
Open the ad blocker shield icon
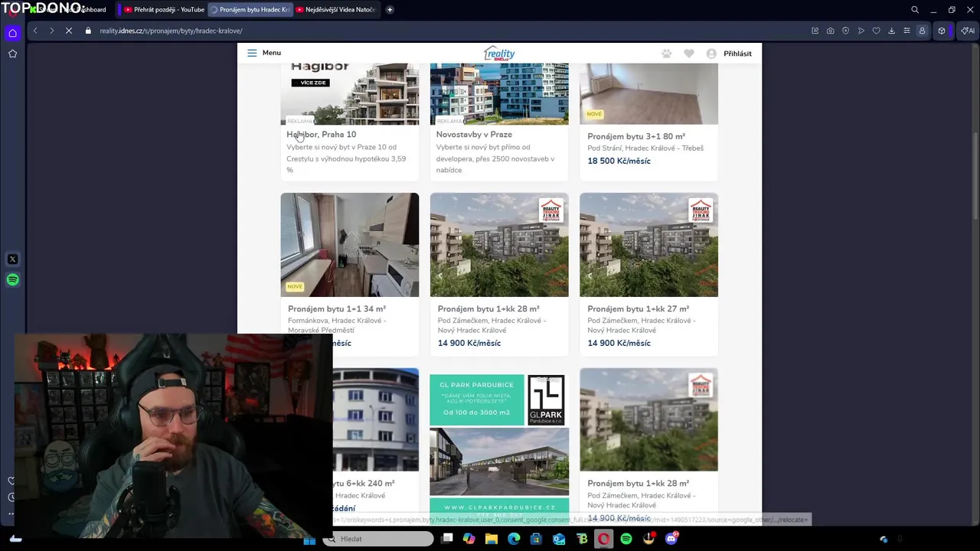(845, 31)
